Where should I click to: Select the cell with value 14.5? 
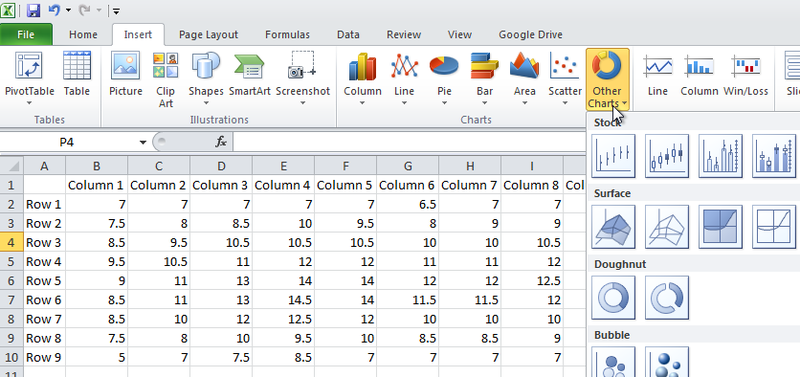[283, 300]
